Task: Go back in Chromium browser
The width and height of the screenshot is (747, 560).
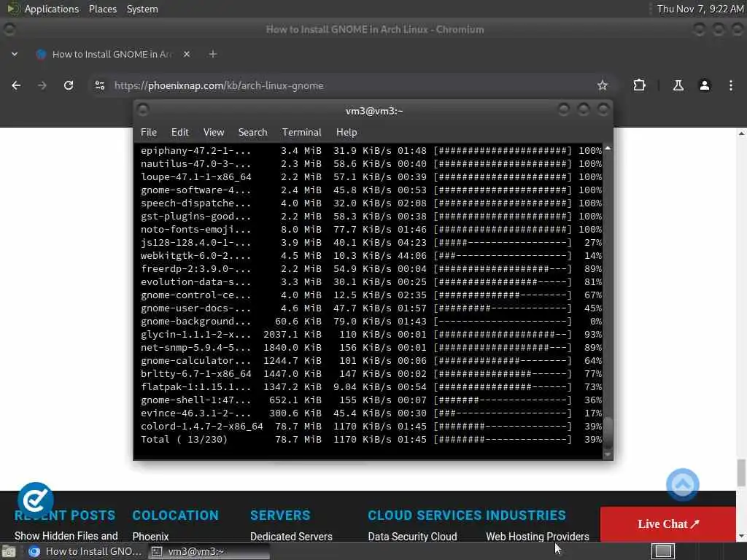Action: [16, 85]
